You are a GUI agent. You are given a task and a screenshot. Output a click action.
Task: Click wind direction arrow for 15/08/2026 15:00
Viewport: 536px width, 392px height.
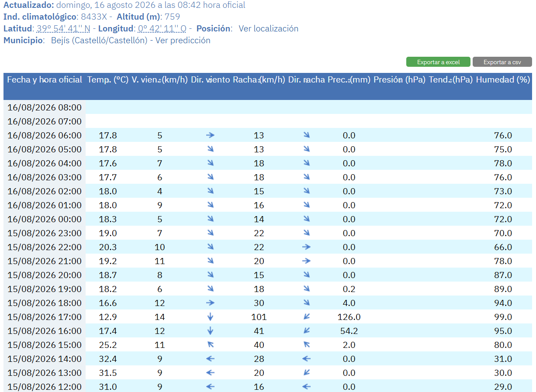coord(210,345)
